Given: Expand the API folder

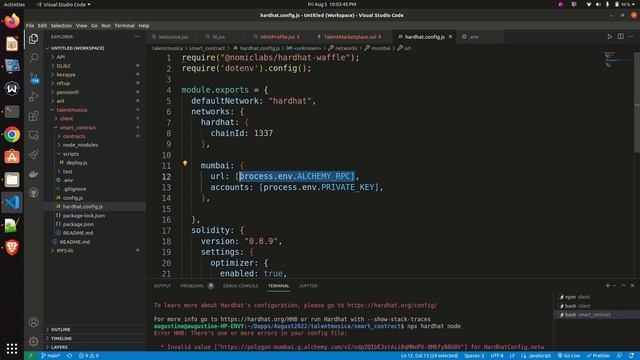Looking at the screenshot, I should point(60,57).
